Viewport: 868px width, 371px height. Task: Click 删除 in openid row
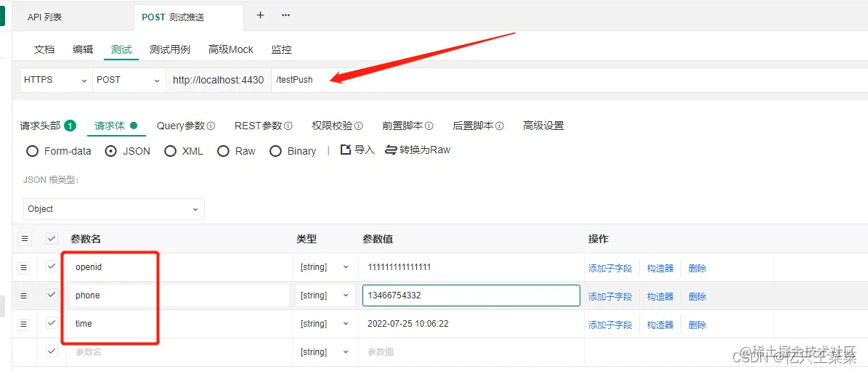(x=697, y=268)
